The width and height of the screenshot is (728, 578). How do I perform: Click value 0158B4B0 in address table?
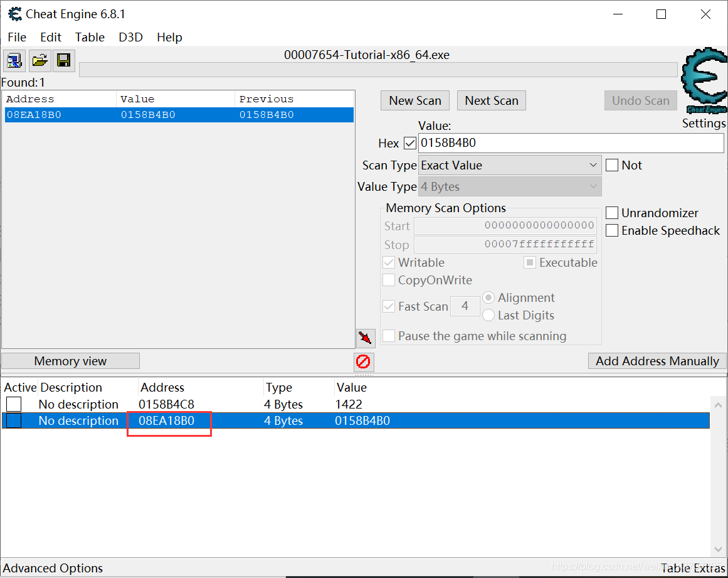362,420
